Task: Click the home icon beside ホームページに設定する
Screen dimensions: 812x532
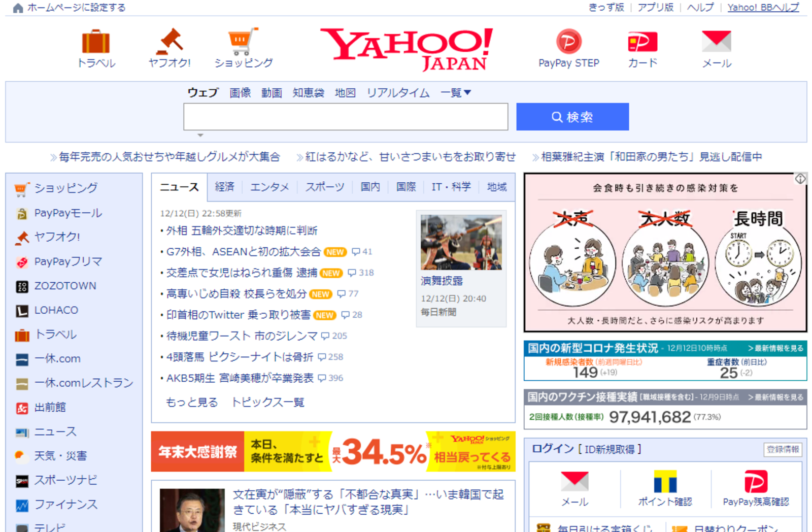Action: 18,8
